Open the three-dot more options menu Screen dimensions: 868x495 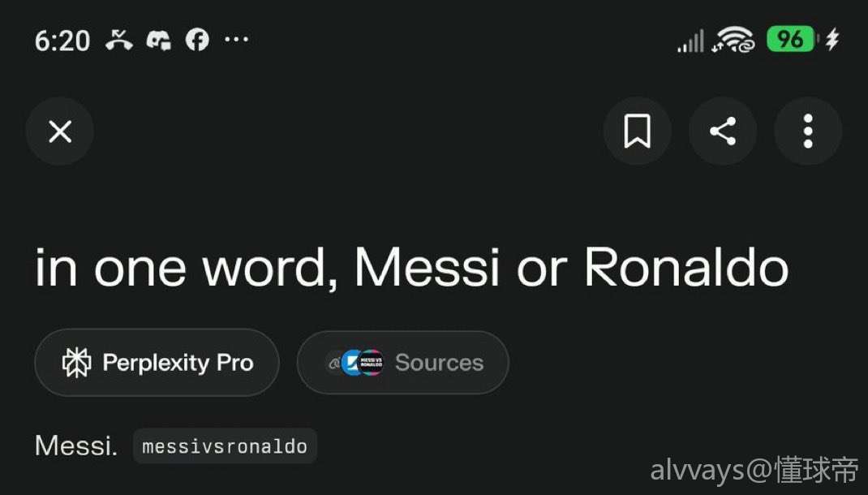click(x=808, y=131)
